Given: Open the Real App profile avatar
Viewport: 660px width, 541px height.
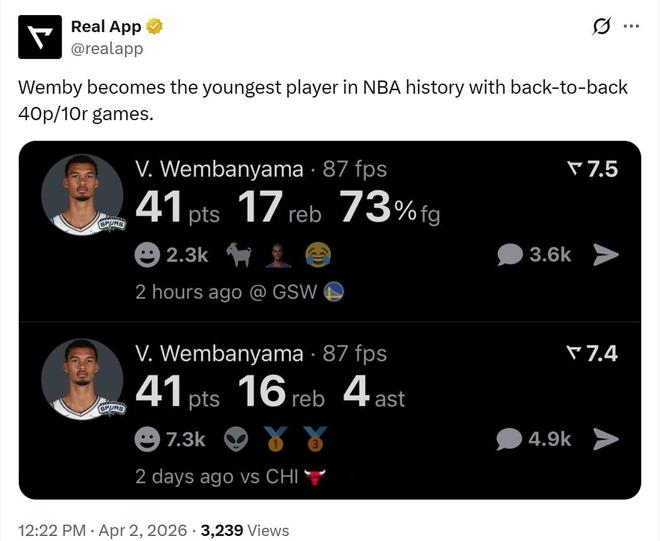Looking at the screenshot, I should pos(39,37).
